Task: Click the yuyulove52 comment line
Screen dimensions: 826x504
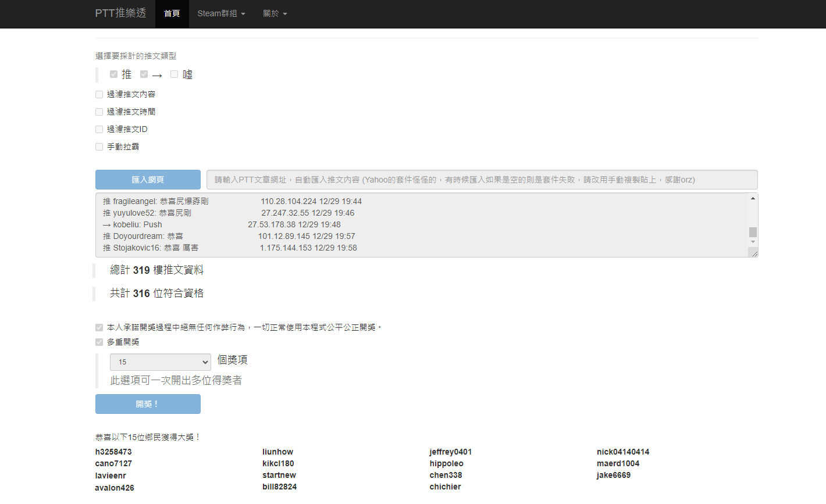Action: click(x=229, y=213)
